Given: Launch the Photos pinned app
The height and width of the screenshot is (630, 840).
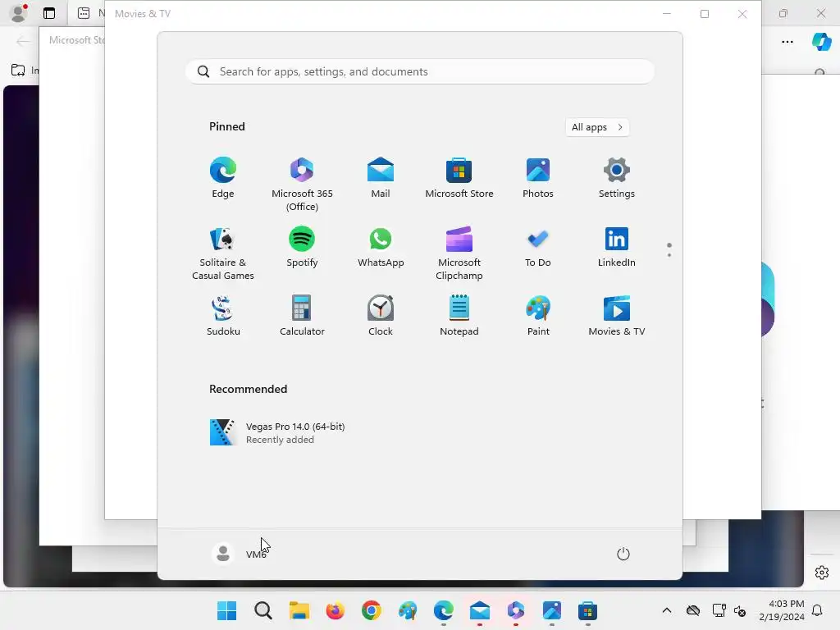Looking at the screenshot, I should click(538, 178).
